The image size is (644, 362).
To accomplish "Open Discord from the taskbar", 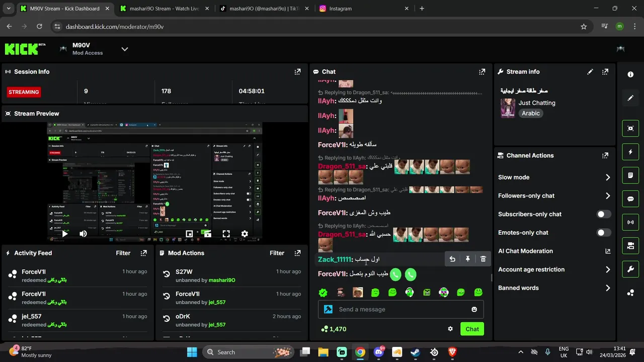I will point(379,352).
